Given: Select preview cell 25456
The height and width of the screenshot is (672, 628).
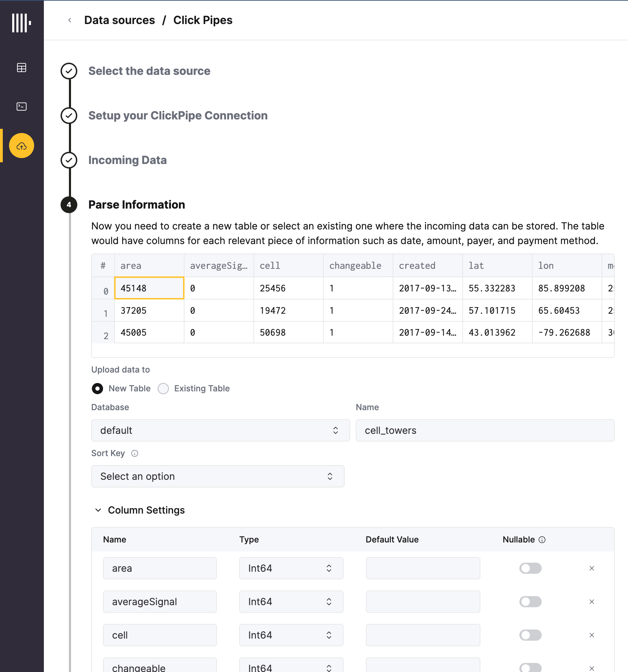Looking at the screenshot, I should pyautogui.click(x=289, y=288).
